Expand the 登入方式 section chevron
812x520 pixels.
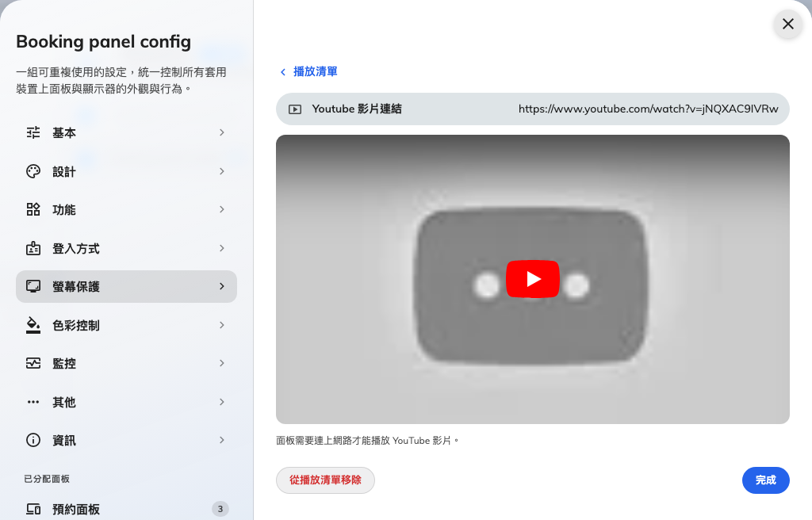222,248
